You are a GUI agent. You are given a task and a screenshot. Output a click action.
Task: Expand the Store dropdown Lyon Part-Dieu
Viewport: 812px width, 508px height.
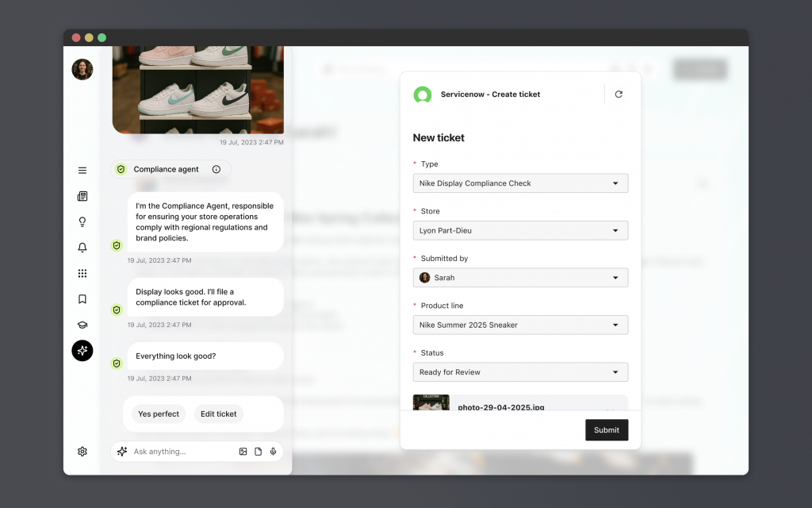coord(520,231)
